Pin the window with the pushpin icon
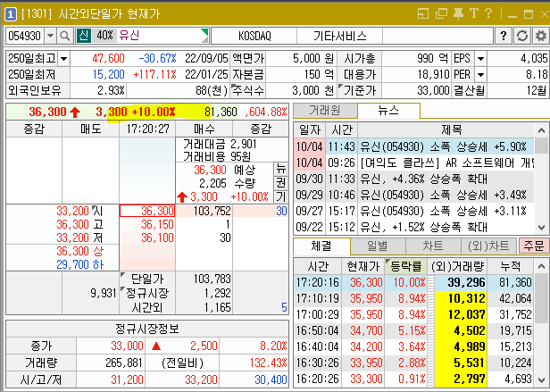The image size is (550, 392). coord(458,13)
